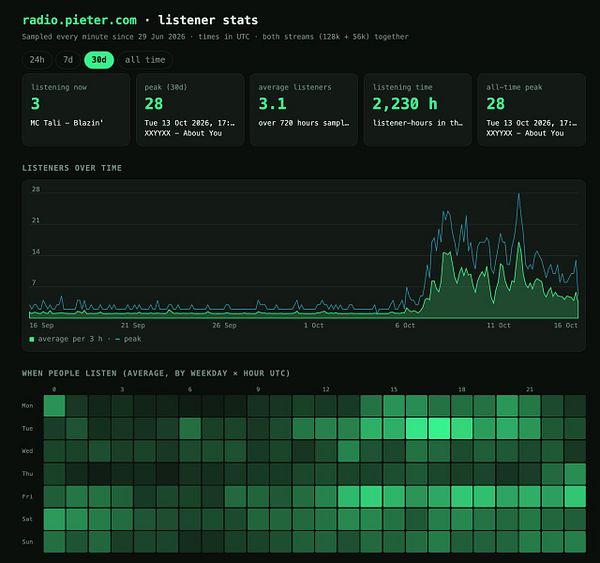Click the Friday hour 14 heatmap cell
This screenshot has height=563, width=600.
point(371,496)
